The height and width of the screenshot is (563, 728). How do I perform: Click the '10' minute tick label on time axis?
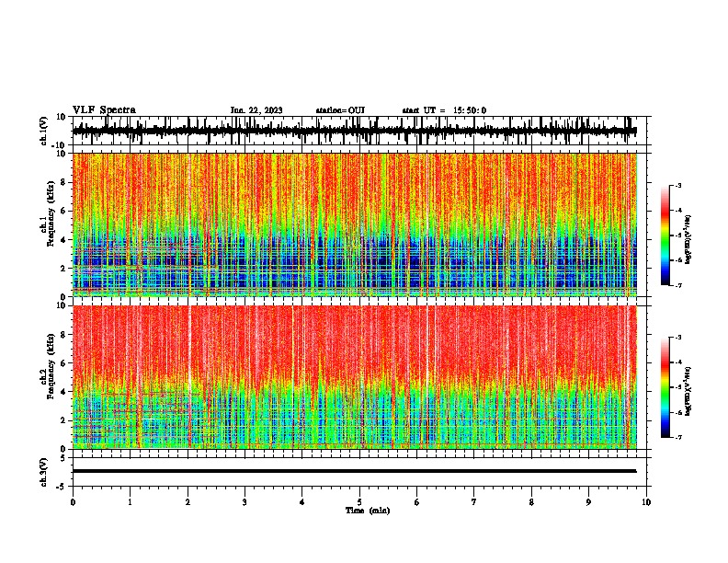[x=646, y=502]
